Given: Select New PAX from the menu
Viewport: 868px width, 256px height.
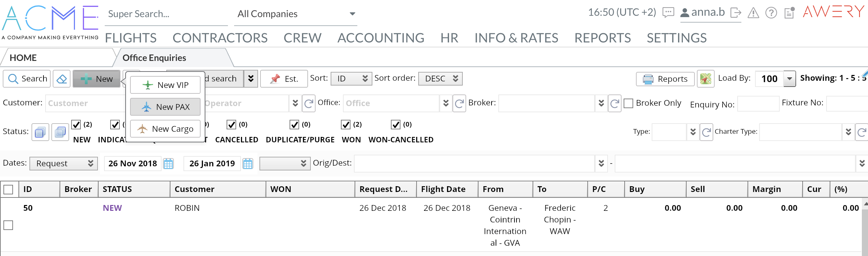Looking at the screenshot, I should tap(165, 107).
